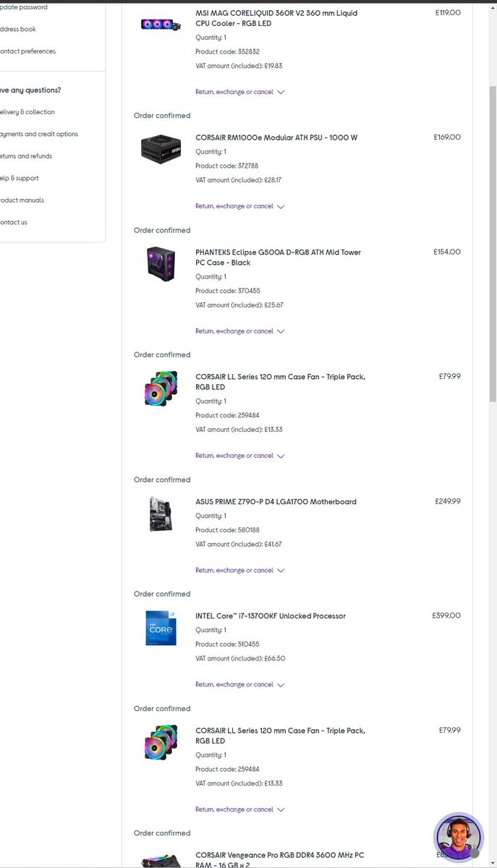Open PHANTEKS Eclipse G500A case image
This screenshot has width=497, height=868.
[x=161, y=264]
